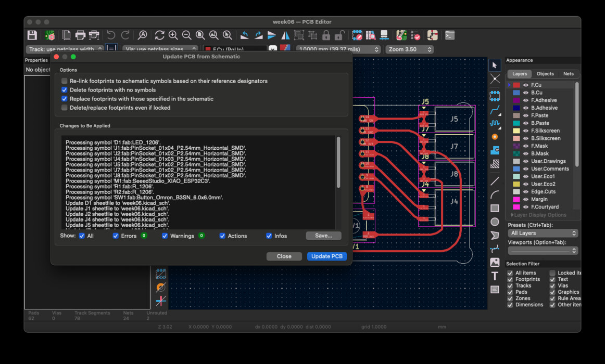Image resolution: width=605 pixels, height=364 pixels.
Task: Click the Refresh view icon
Action: click(159, 35)
